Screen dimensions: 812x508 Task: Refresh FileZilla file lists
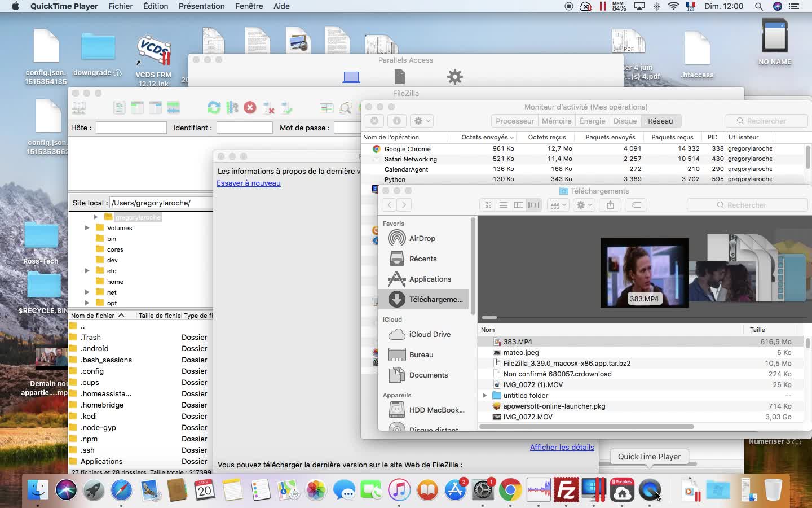(214, 107)
